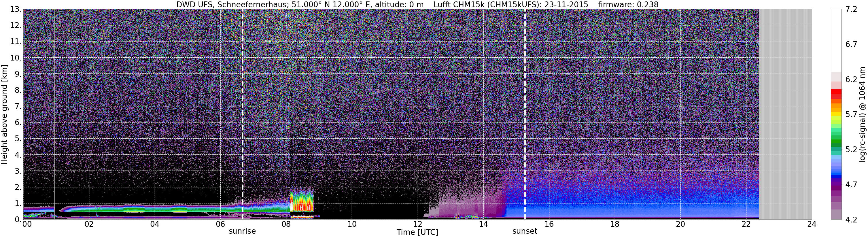Click the time axis tick "18"
The image size is (868, 238).
click(614, 224)
